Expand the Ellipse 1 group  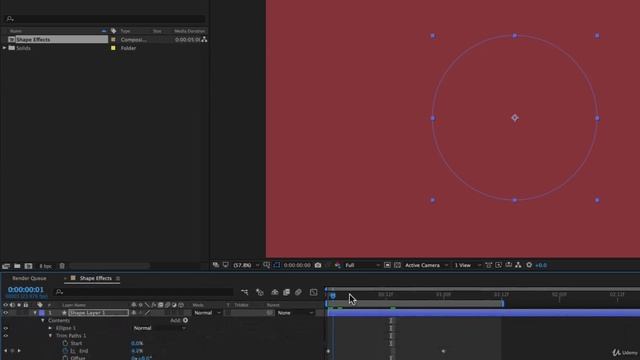pos(50,328)
